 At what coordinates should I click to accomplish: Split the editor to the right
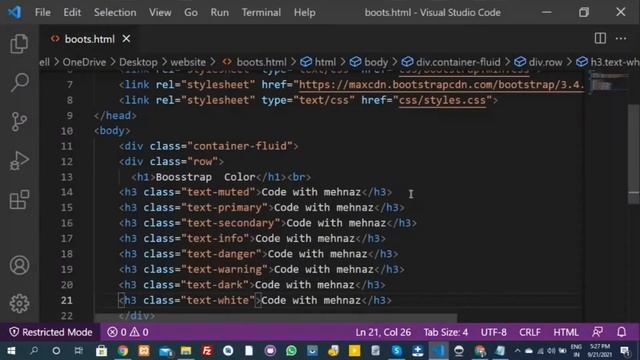[x=600, y=38]
